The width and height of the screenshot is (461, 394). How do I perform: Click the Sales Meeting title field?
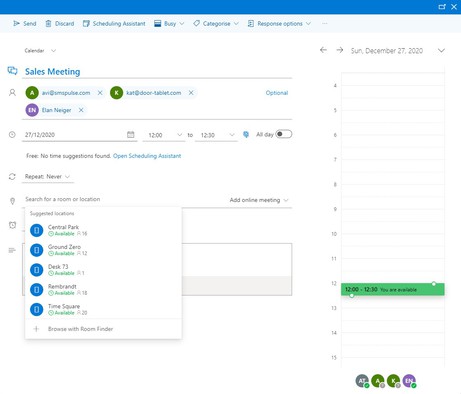tap(157, 72)
